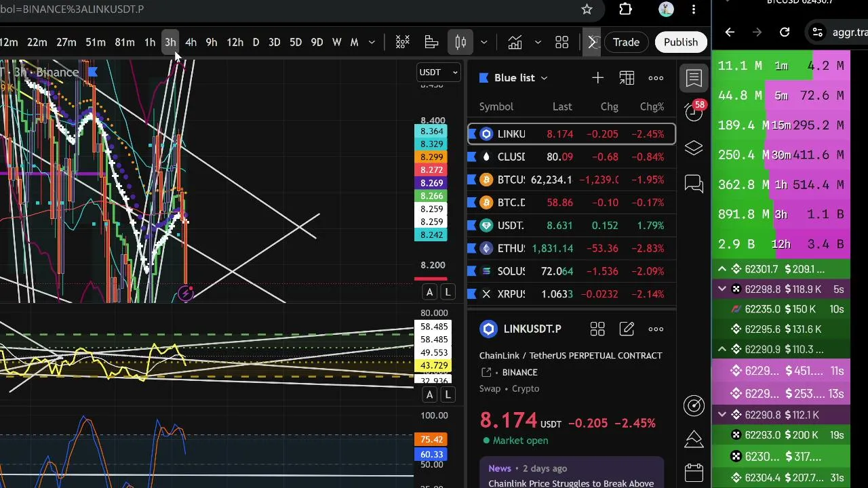Switch chart to the 51m timeframe

point(96,42)
